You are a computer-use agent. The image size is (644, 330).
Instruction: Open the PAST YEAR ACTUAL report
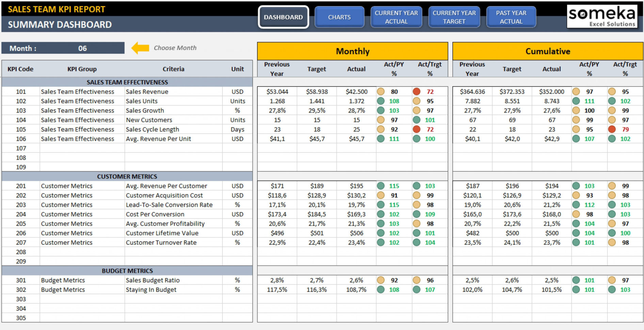click(511, 17)
